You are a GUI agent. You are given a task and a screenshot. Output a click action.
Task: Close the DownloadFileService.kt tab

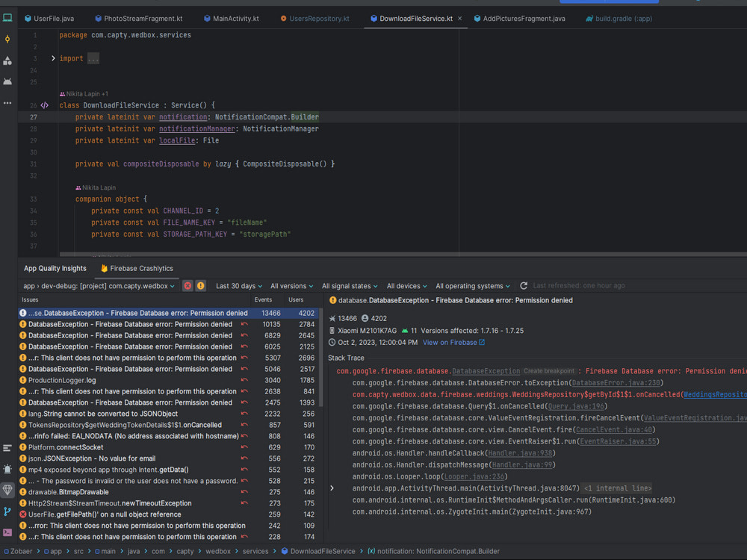tap(459, 18)
